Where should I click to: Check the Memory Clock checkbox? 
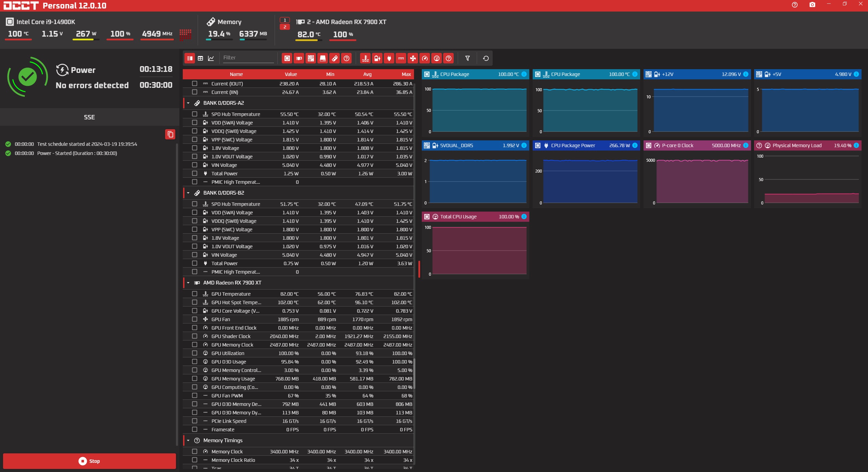click(x=194, y=451)
